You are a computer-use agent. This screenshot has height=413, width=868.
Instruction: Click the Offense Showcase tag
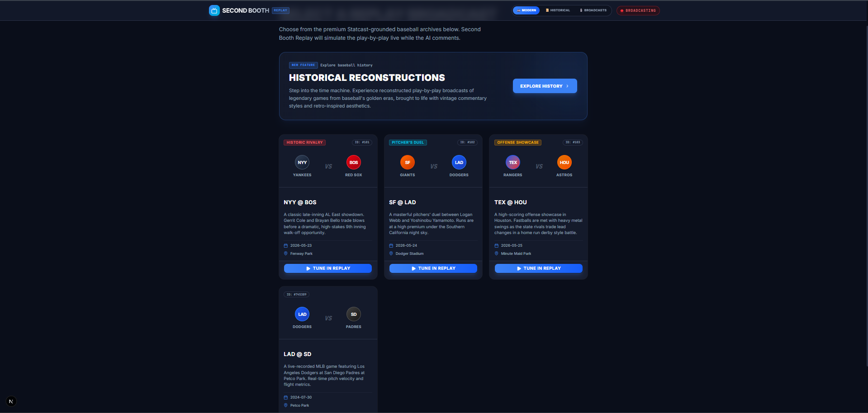(x=518, y=142)
